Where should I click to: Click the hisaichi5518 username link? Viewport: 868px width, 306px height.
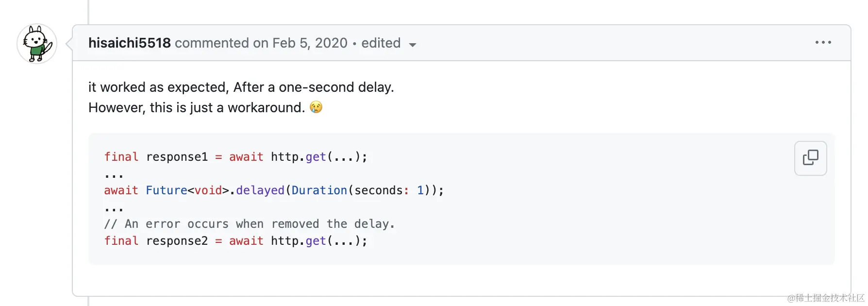pyautogui.click(x=129, y=43)
